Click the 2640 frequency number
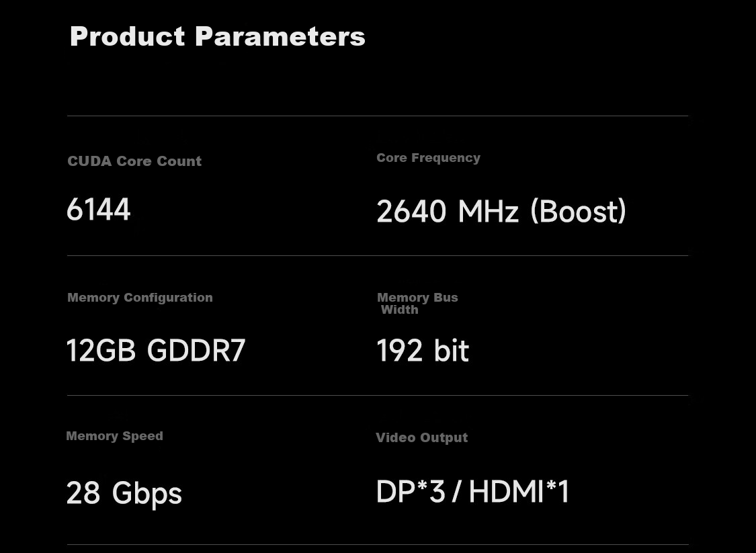The image size is (756, 553). coord(411,212)
